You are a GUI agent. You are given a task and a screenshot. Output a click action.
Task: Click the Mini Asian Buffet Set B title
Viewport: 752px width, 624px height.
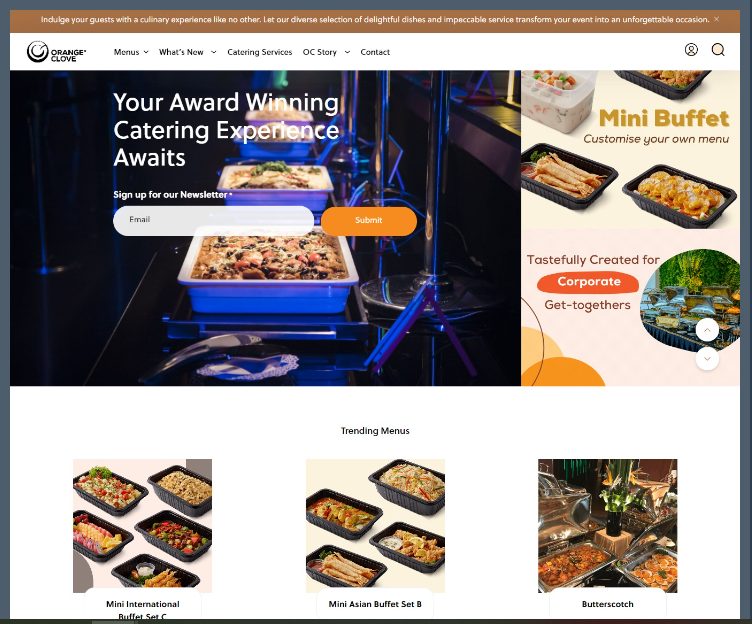375,604
